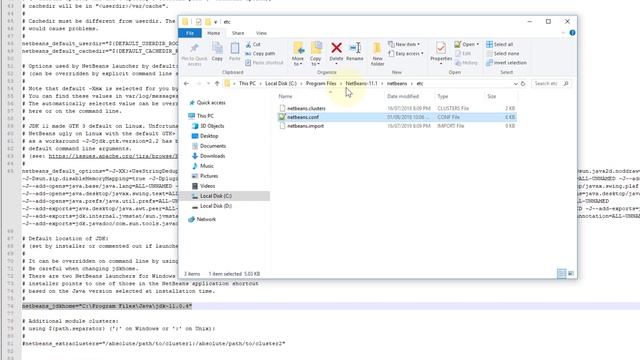The width and height of the screenshot is (640, 360).
Task: Open Desktop in navigation pane
Action: pos(209,136)
